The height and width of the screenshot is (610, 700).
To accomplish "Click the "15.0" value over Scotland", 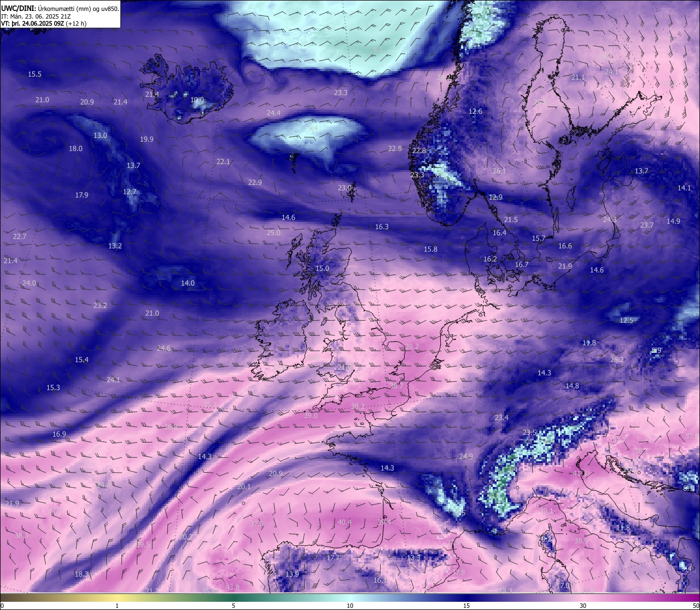I will 322,268.
